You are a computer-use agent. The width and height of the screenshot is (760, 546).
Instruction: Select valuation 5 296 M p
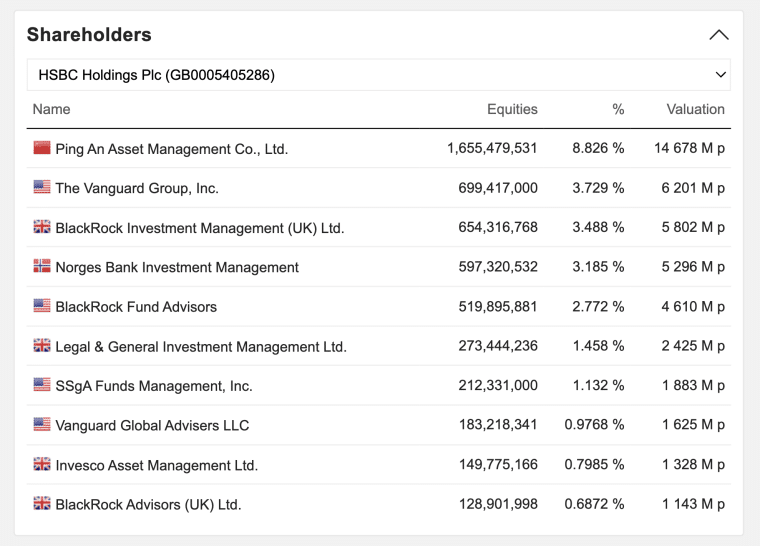coord(693,267)
